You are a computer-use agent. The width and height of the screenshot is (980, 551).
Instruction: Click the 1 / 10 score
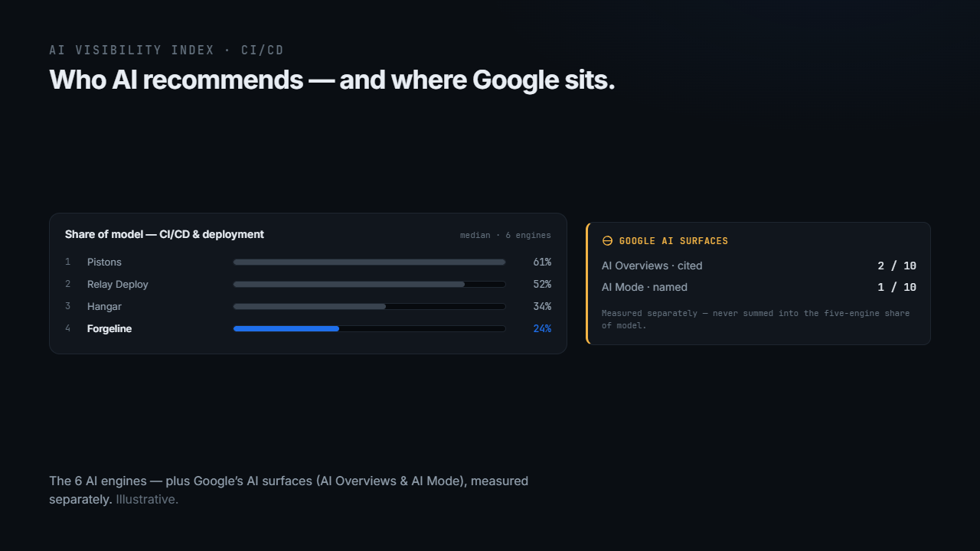click(897, 287)
